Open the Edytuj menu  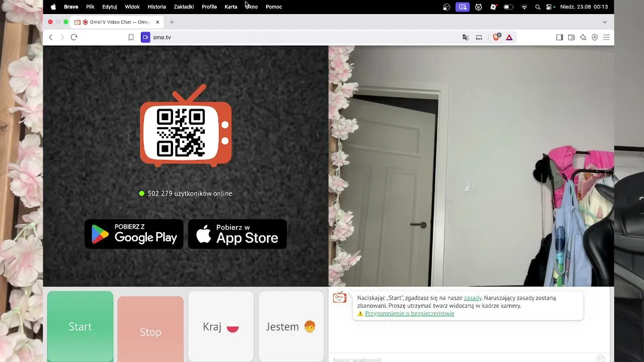pyautogui.click(x=109, y=7)
